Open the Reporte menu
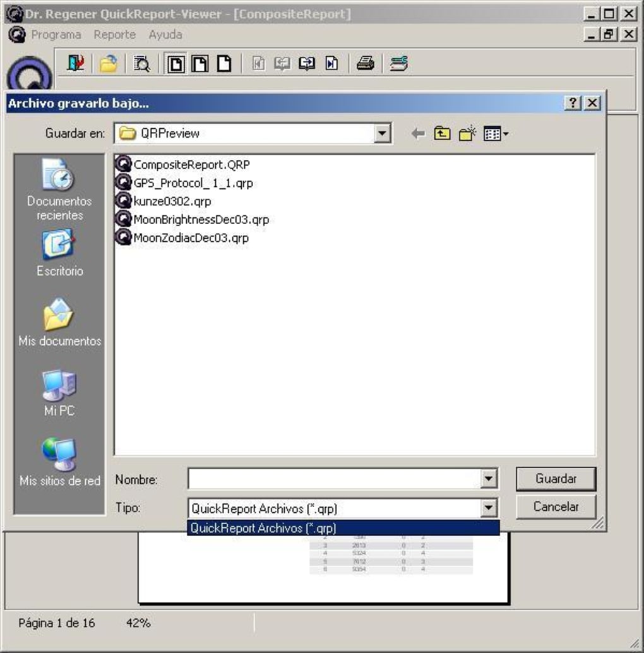This screenshot has height=653, width=644. point(114,35)
